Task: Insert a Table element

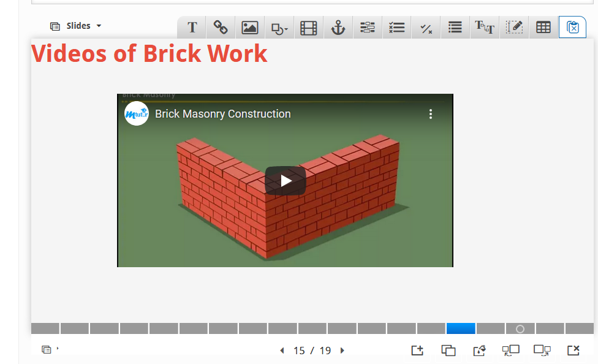Action: [x=543, y=28]
